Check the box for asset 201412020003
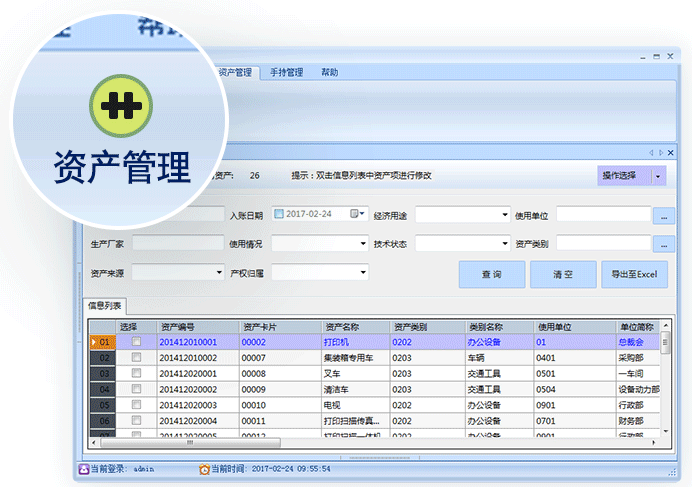This screenshot has height=487, width=692. click(136, 404)
